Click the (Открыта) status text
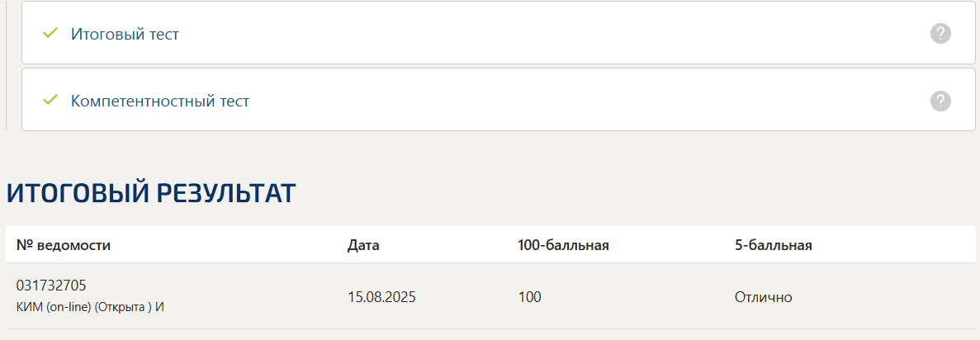980x340 pixels. tap(123, 308)
